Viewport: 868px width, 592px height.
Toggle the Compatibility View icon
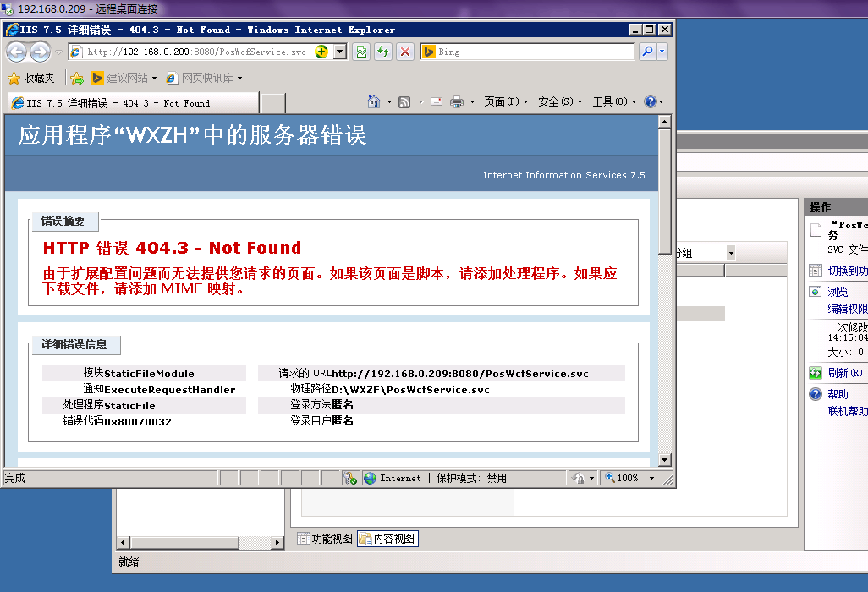361,52
